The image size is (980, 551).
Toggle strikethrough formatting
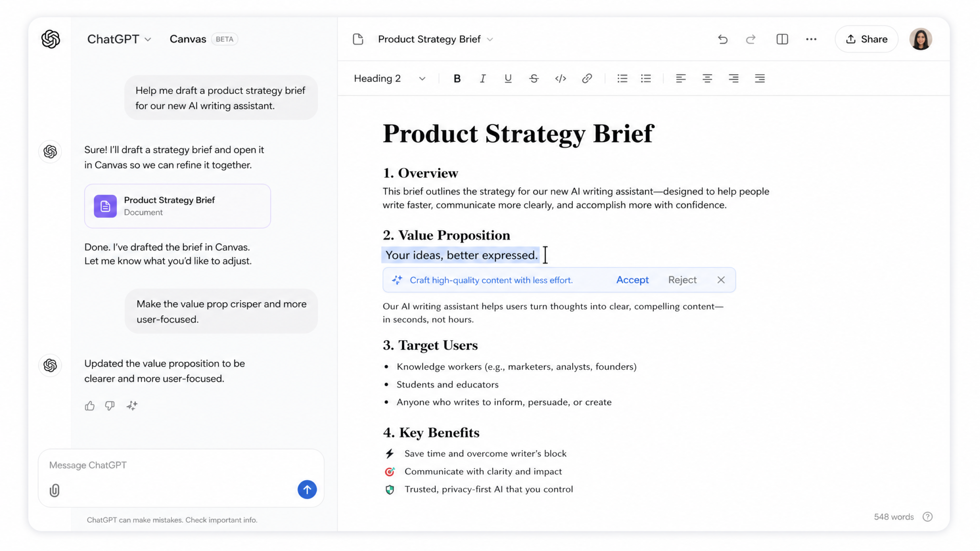click(x=534, y=78)
